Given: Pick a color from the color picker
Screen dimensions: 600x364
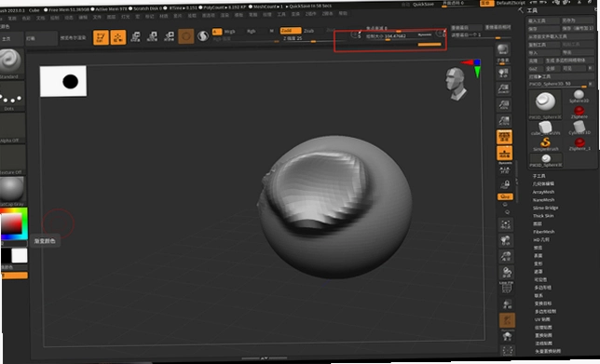Looking at the screenshot, I should coord(14,223).
